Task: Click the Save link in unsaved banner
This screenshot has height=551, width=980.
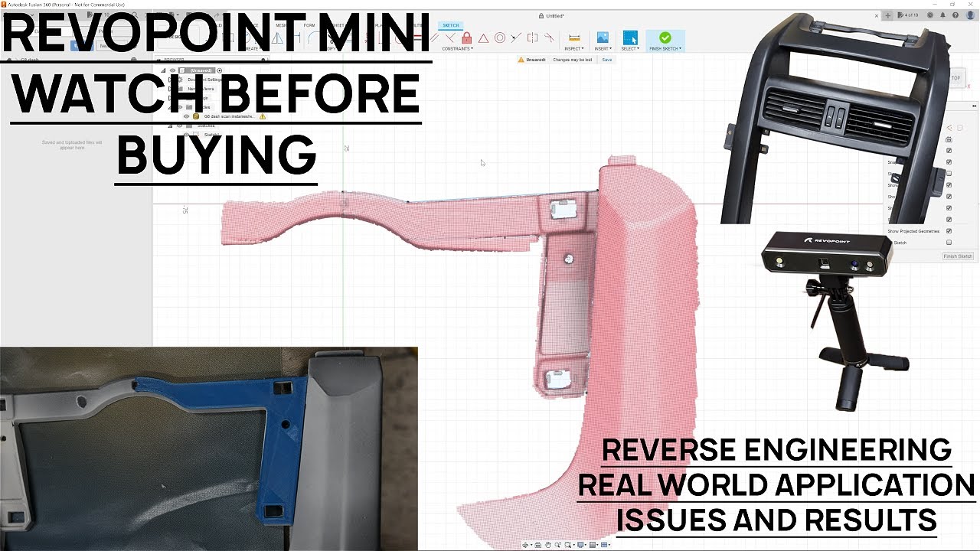Action: click(607, 60)
